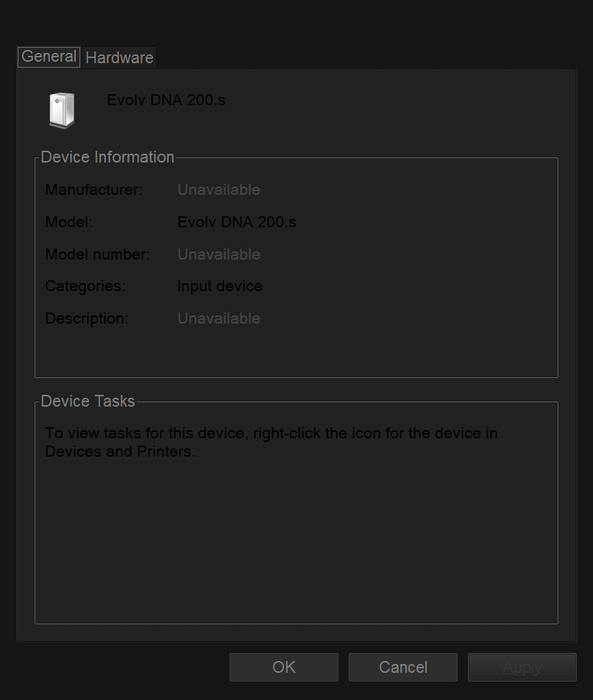
Task: Click the Manufacturer label
Action: tap(93, 190)
